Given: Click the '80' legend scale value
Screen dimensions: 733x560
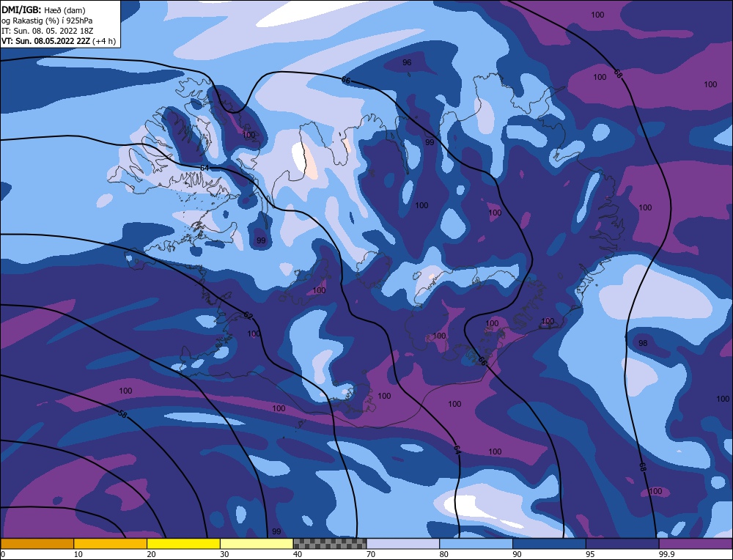Looking at the screenshot, I should (x=443, y=554).
